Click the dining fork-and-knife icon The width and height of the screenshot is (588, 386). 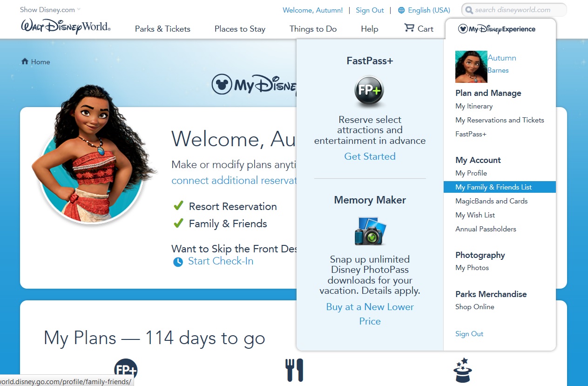[x=295, y=369]
